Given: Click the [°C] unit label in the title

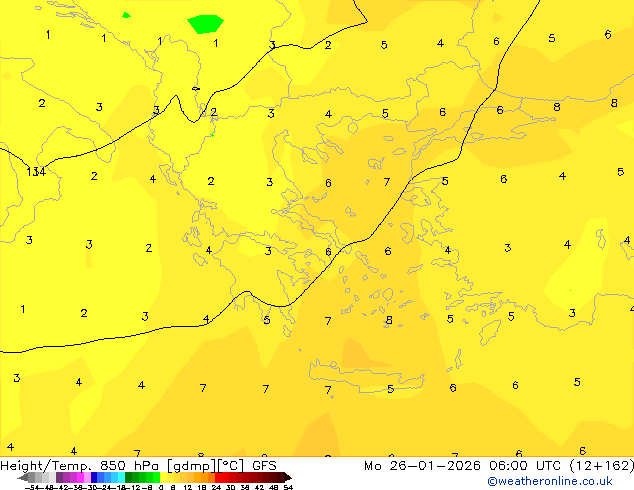Looking at the screenshot, I should coord(231,466).
